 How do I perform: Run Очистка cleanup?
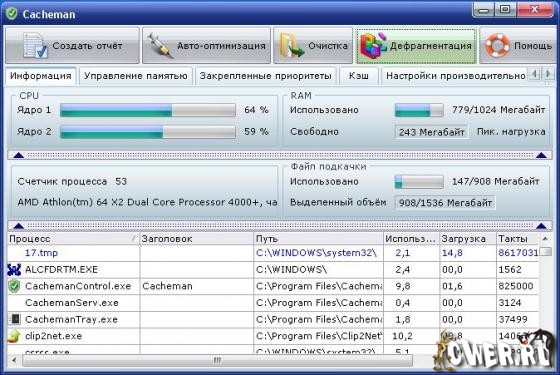[x=313, y=46]
